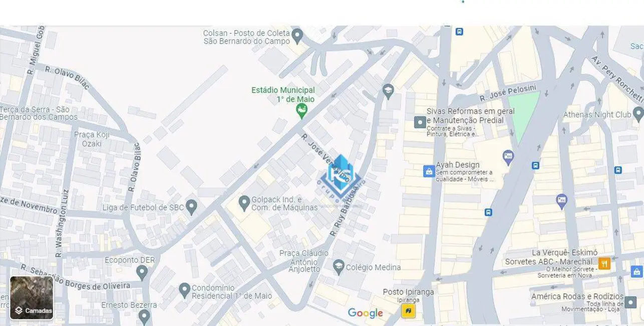Select the Estádio Municipal 1º de Maio pin
644x326 pixels.
301,111
